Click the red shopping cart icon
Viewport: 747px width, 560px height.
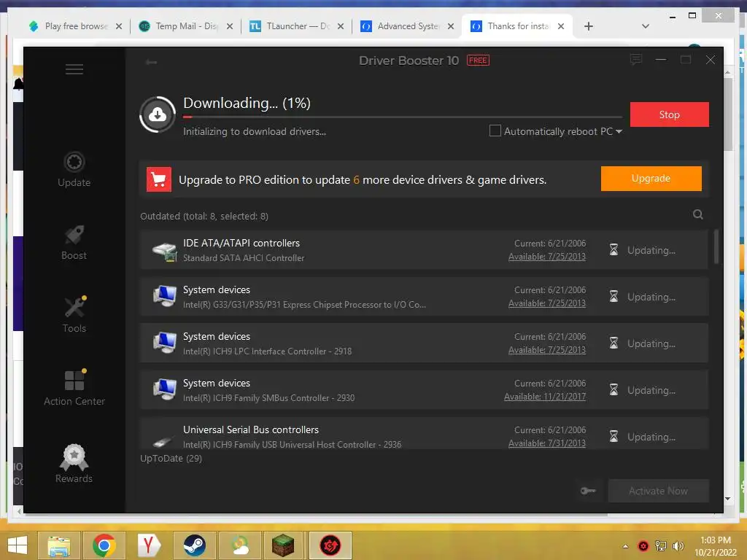pos(158,179)
